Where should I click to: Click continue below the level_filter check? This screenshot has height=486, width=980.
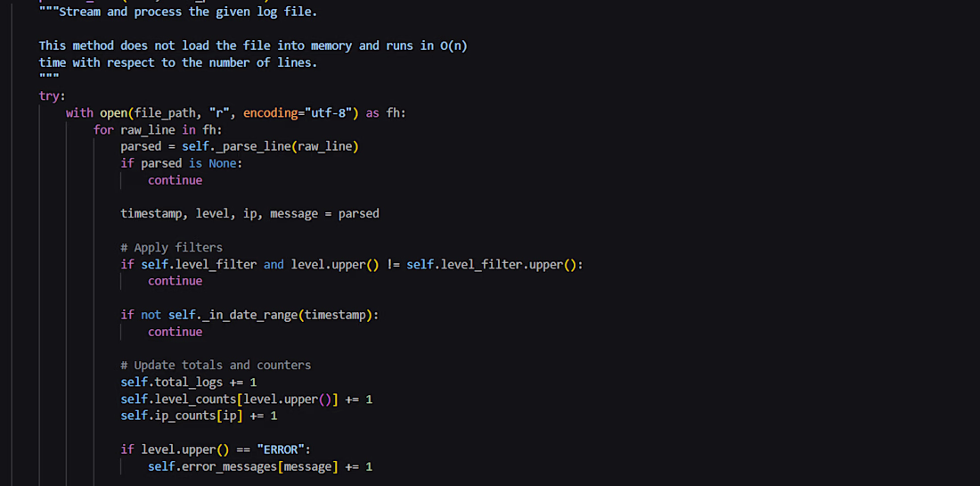tap(175, 282)
